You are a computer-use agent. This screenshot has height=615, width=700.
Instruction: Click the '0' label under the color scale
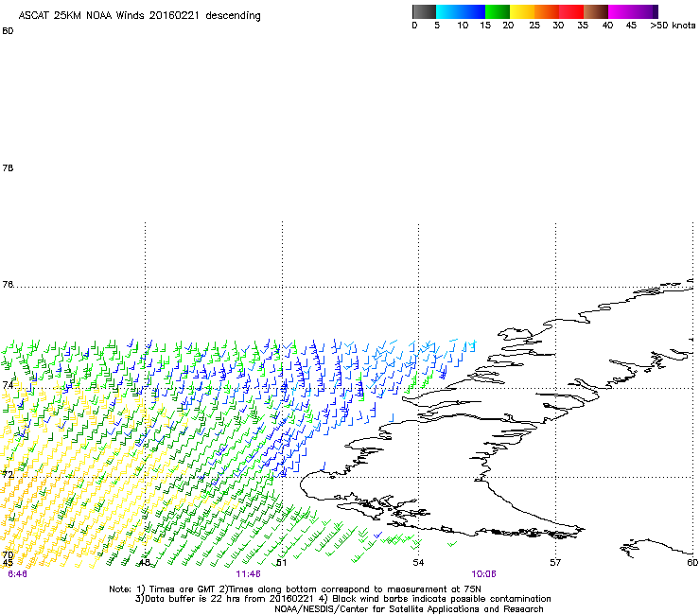coord(414,26)
